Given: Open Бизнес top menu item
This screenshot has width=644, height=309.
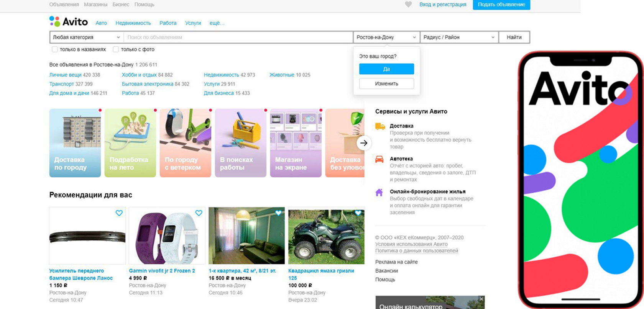Looking at the screenshot, I should pos(121,5).
